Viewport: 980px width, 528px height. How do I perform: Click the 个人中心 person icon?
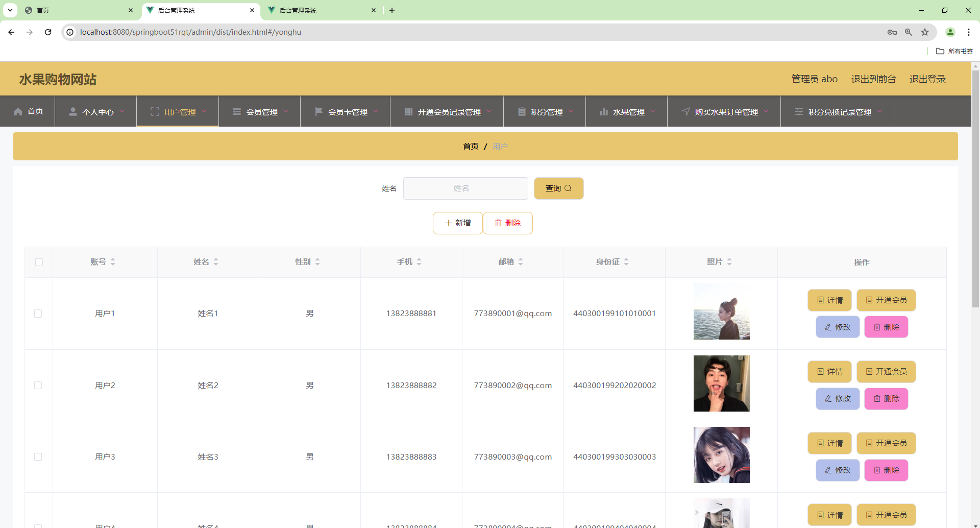pos(72,111)
